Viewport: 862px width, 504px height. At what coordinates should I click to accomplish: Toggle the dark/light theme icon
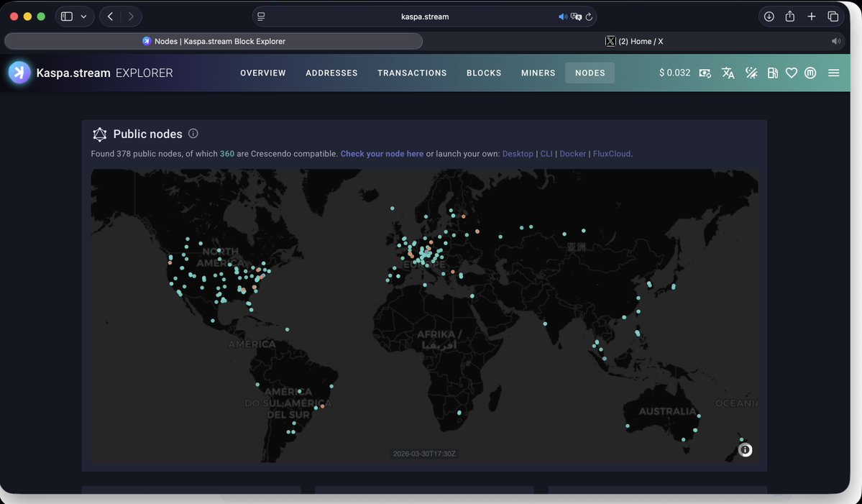[x=751, y=73]
